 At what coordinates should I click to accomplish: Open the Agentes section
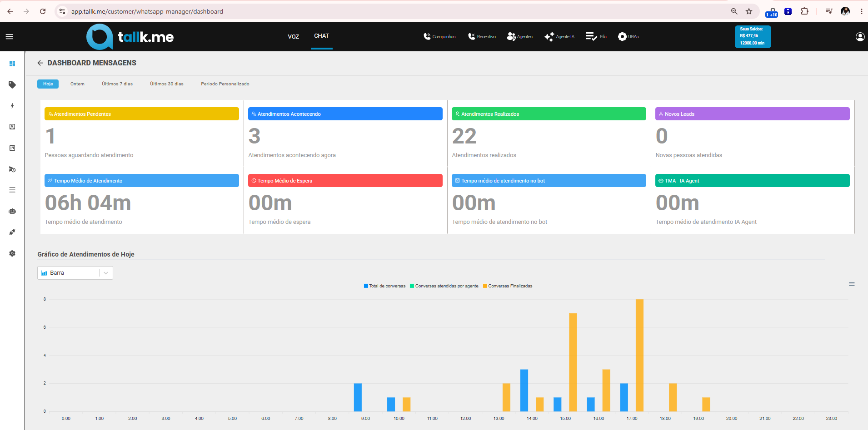(519, 37)
